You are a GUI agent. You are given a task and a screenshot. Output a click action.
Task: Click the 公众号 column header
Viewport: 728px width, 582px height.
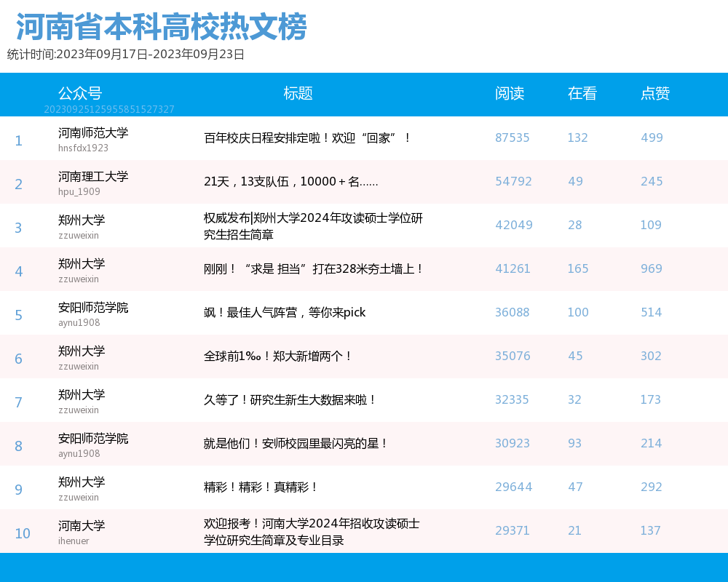80,93
